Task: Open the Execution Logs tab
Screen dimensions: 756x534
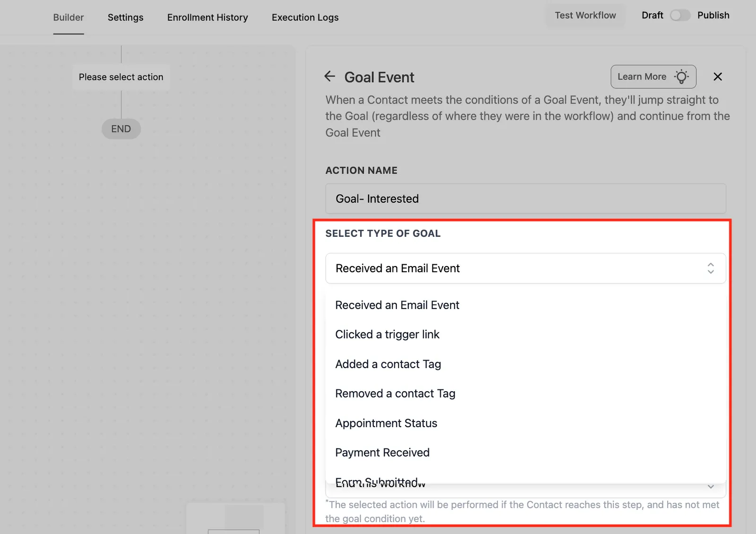Action: click(305, 17)
